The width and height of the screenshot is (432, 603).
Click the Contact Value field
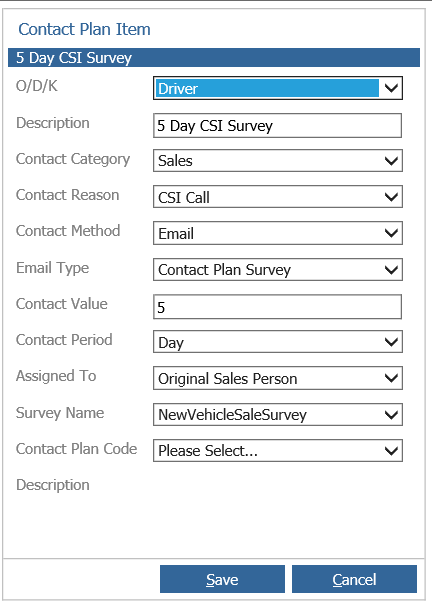pos(277,306)
